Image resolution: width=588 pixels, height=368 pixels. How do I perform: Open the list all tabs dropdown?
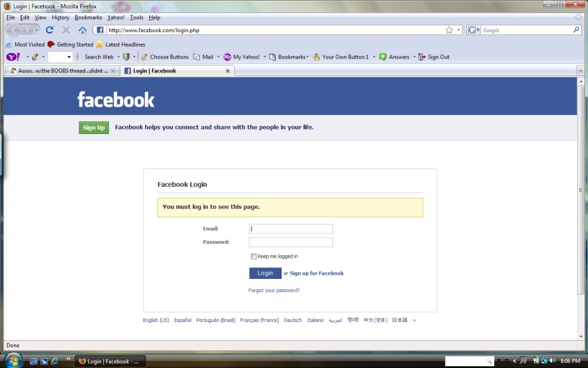point(579,71)
